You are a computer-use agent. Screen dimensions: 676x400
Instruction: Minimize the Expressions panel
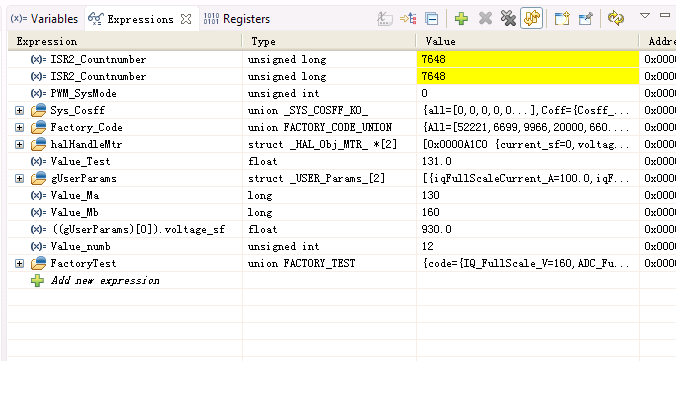665,16
